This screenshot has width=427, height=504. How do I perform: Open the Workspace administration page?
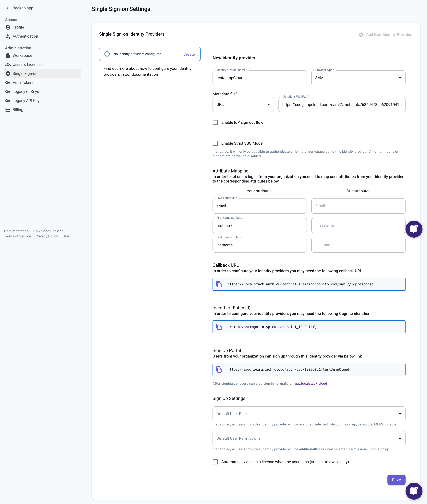pyautogui.click(x=22, y=55)
